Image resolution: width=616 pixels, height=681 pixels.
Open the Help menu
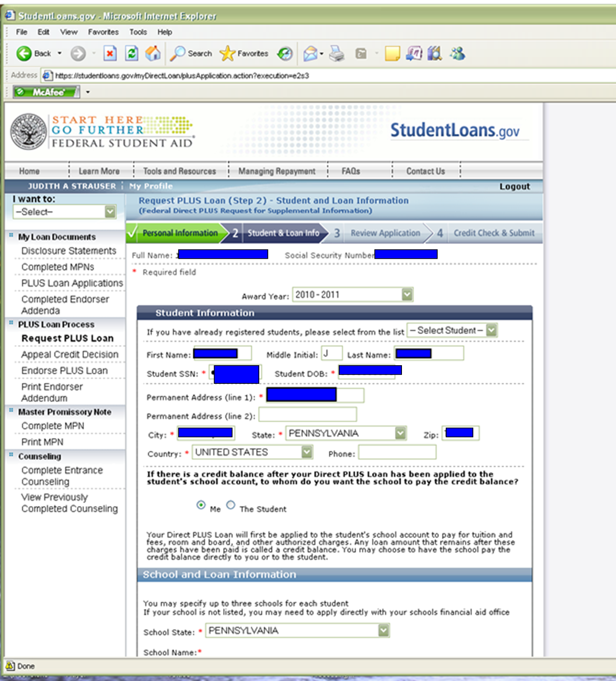pyautogui.click(x=165, y=32)
